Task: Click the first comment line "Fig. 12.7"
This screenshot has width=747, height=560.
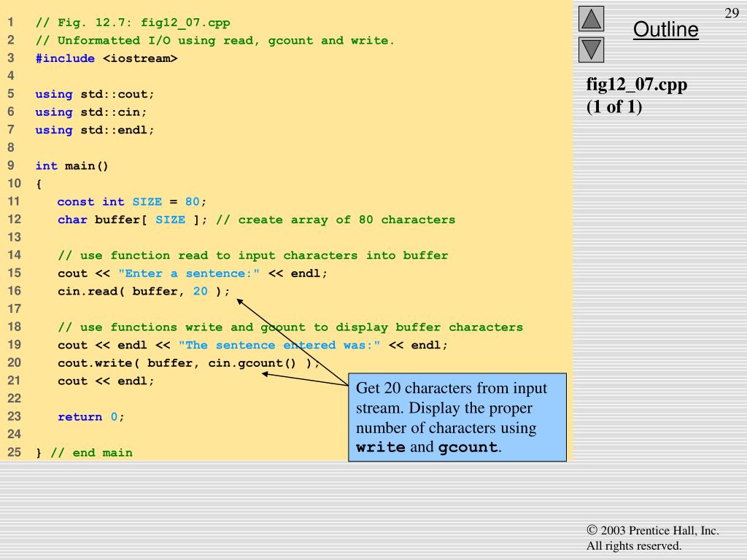Action: (x=133, y=23)
